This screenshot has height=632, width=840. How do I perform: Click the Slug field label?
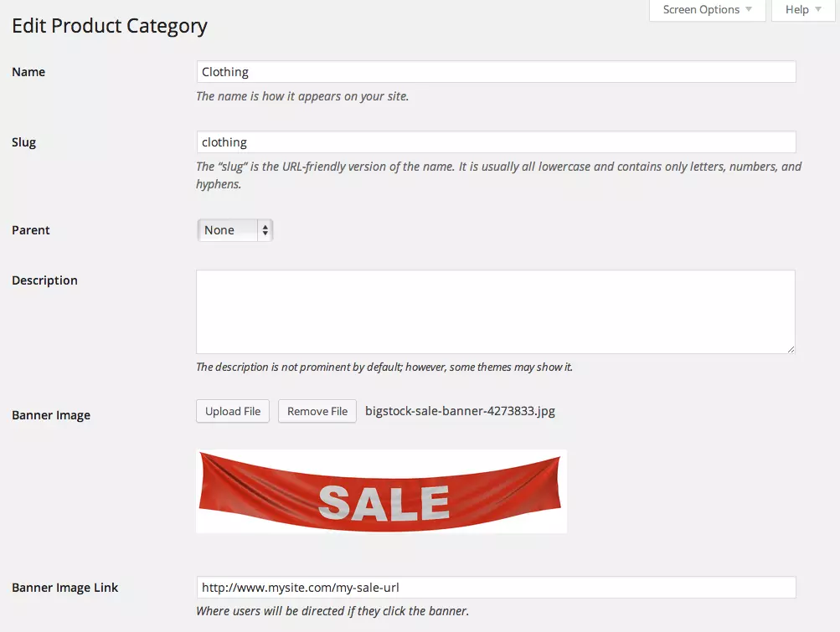[x=24, y=142]
